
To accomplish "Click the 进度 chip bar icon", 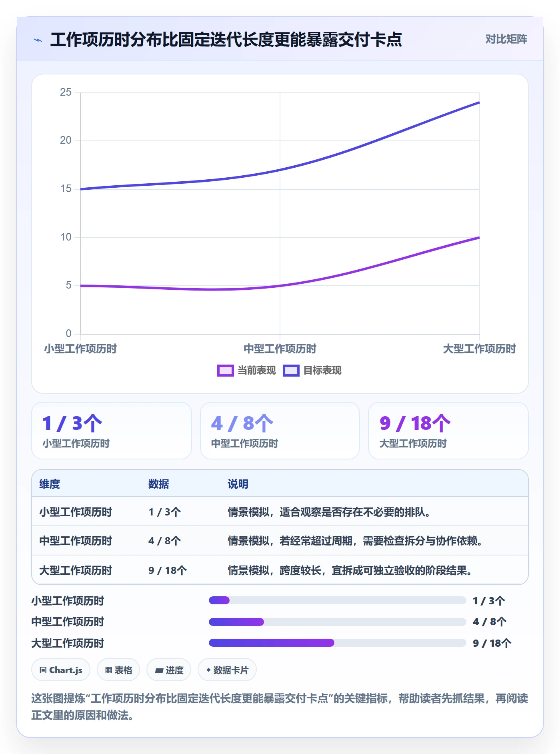I will [x=159, y=671].
